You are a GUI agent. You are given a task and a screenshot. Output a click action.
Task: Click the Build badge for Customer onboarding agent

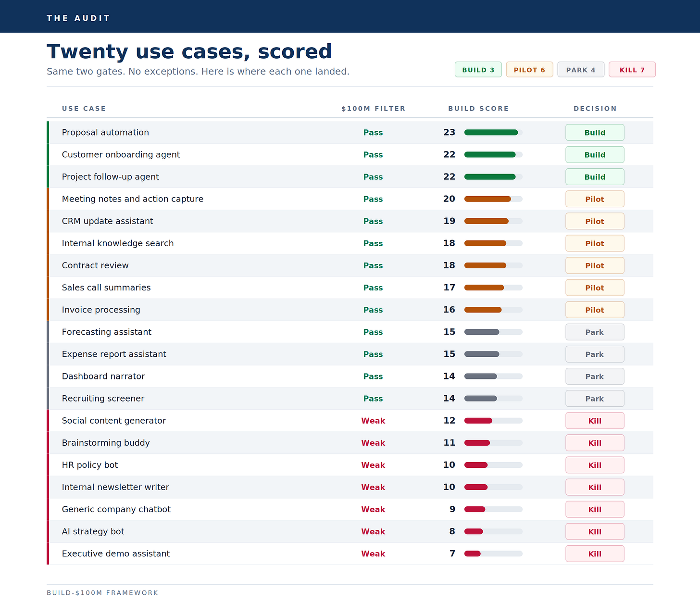point(595,155)
